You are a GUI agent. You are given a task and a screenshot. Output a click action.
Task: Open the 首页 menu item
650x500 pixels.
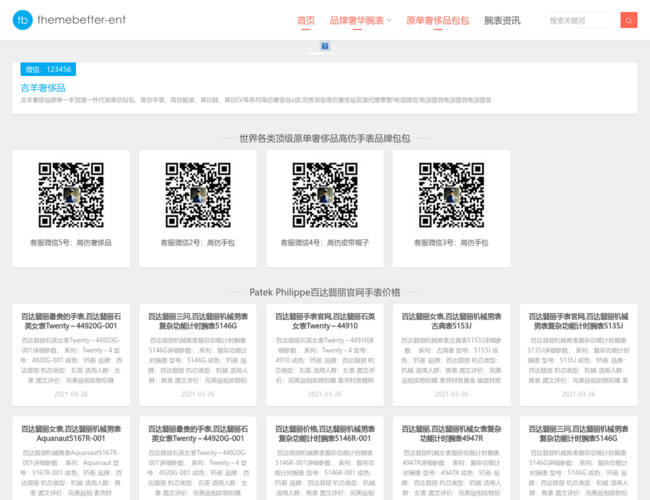click(306, 20)
